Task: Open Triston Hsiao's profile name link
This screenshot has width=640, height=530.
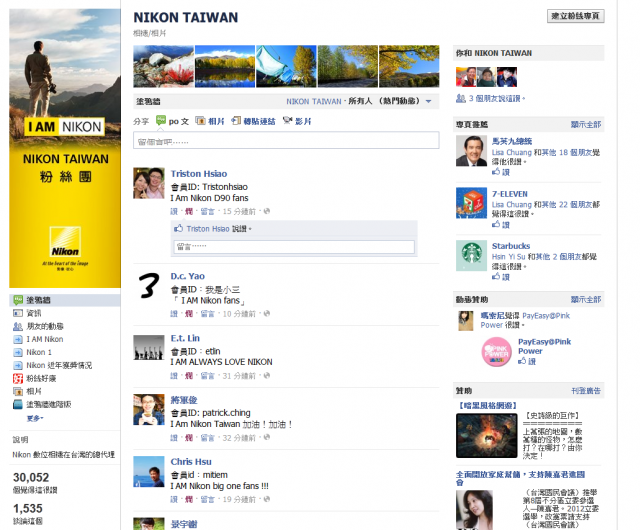Action: (x=199, y=174)
